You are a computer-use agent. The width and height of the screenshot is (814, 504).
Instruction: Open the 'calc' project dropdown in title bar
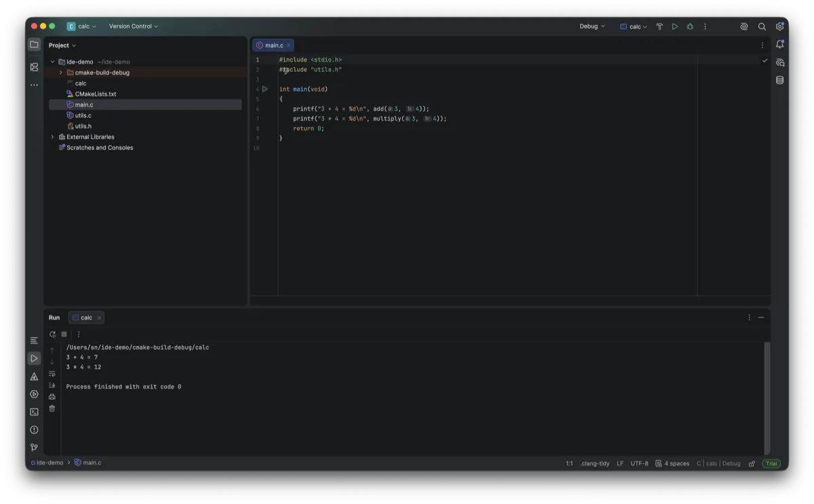pyautogui.click(x=82, y=26)
